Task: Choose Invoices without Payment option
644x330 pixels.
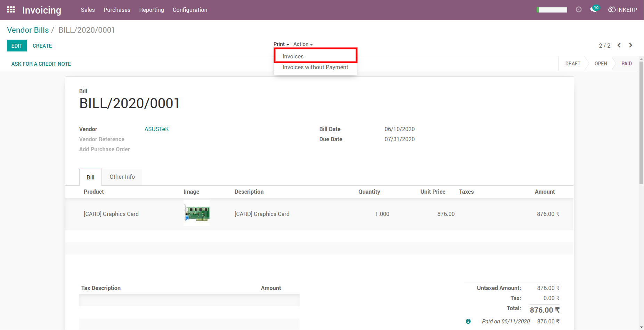Action: (x=315, y=67)
